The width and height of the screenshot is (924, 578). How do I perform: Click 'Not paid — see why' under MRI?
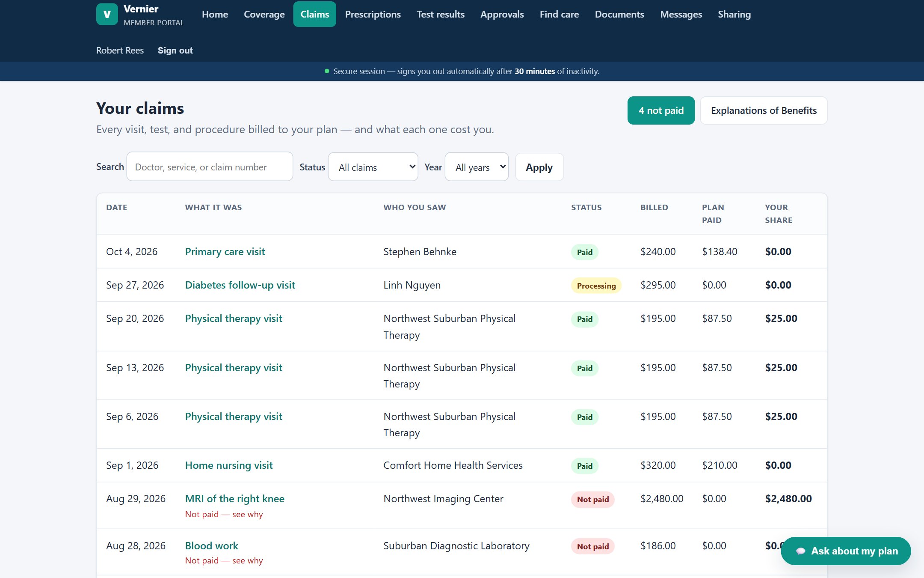tap(224, 514)
